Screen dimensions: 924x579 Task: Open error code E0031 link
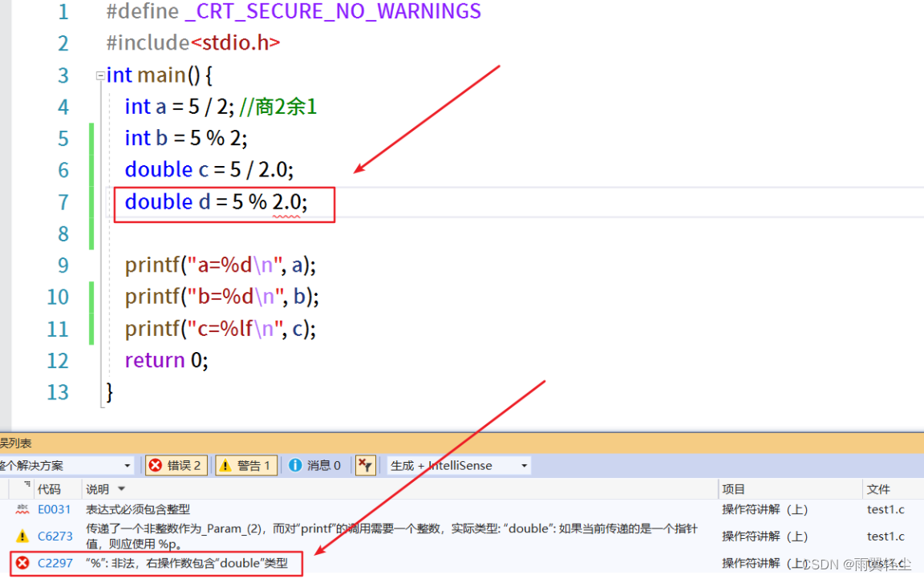click(x=55, y=509)
